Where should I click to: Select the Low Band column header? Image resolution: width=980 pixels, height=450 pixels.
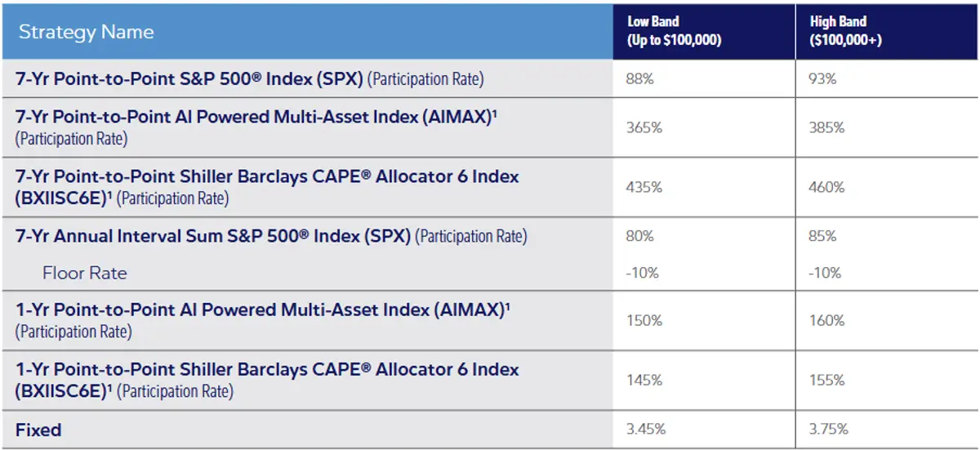[674, 31]
